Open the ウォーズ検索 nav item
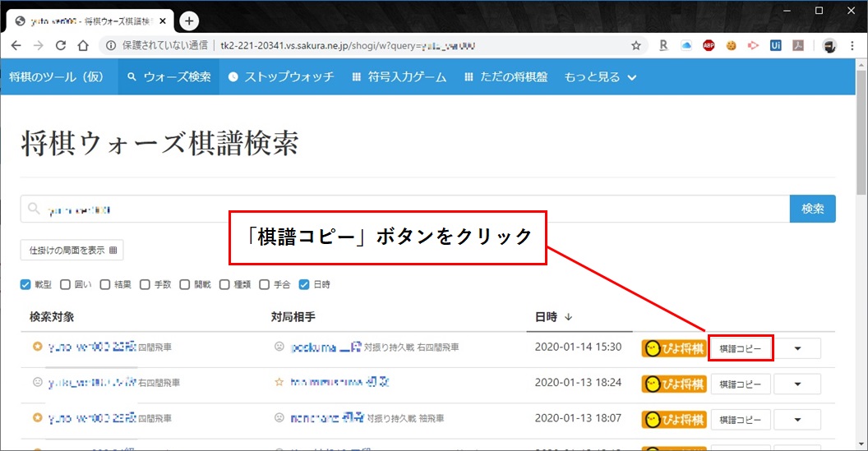Viewport: 868px width, 451px height. pyautogui.click(x=169, y=77)
